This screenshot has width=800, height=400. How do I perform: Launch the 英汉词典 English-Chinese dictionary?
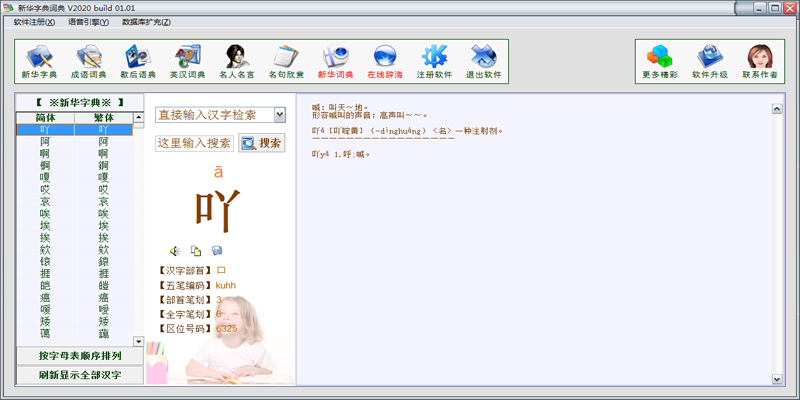(187, 61)
